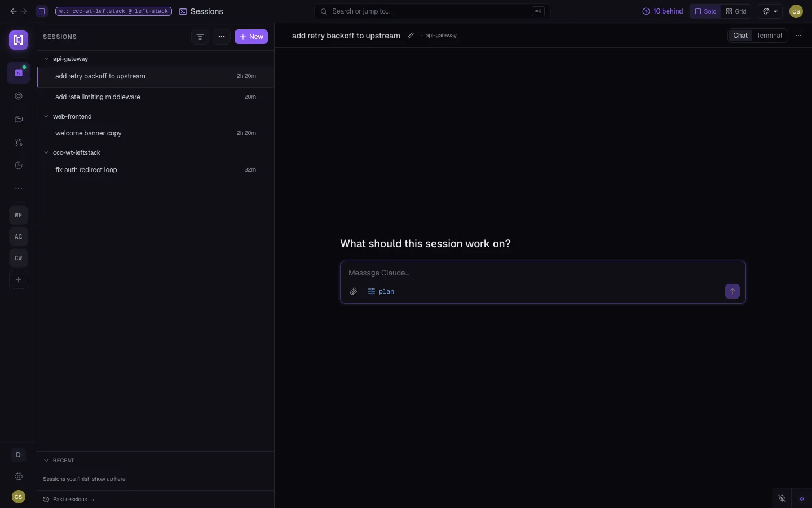Open the theme palette dropdown
The height and width of the screenshot is (508, 812).
click(770, 11)
